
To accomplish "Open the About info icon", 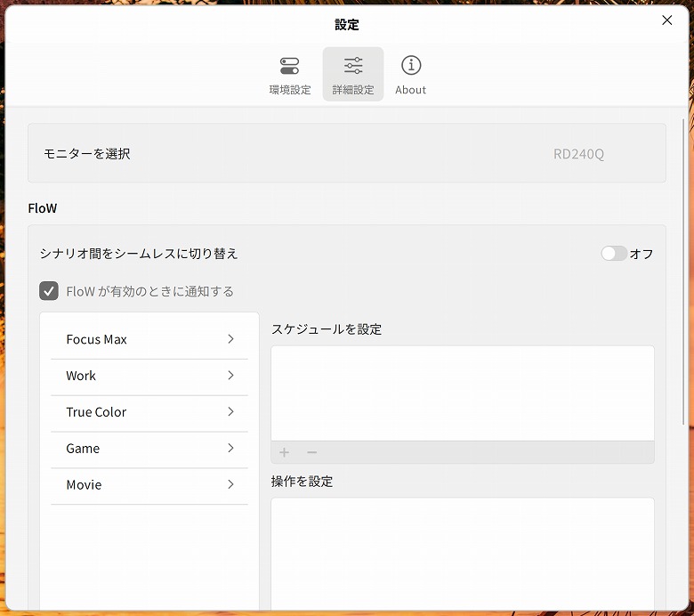I will click(x=410, y=66).
